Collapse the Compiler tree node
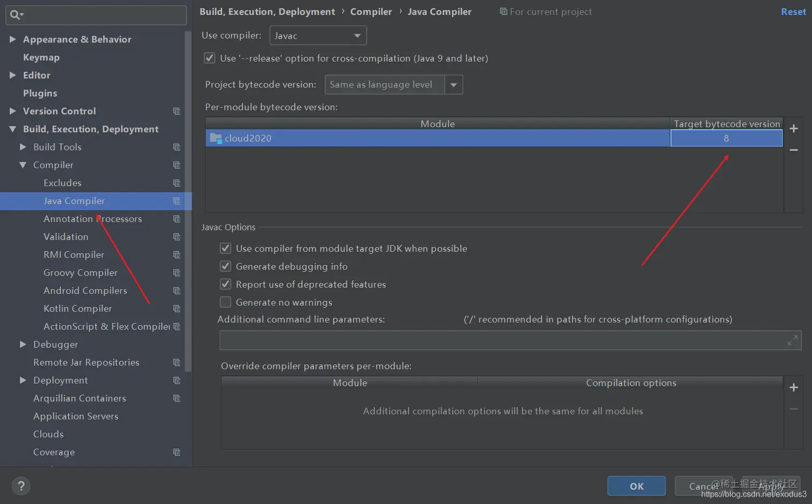The width and height of the screenshot is (812, 504). point(23,165)
